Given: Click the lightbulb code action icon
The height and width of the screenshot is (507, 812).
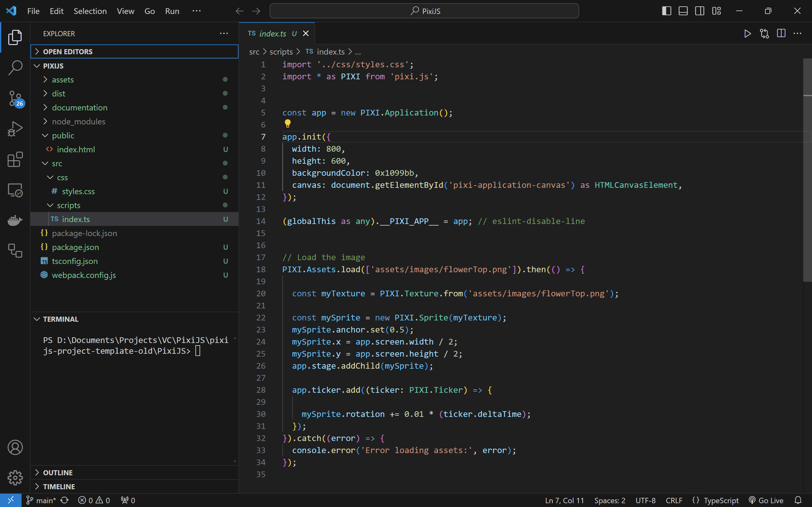Looking at the screenshot, I should 288,124.
